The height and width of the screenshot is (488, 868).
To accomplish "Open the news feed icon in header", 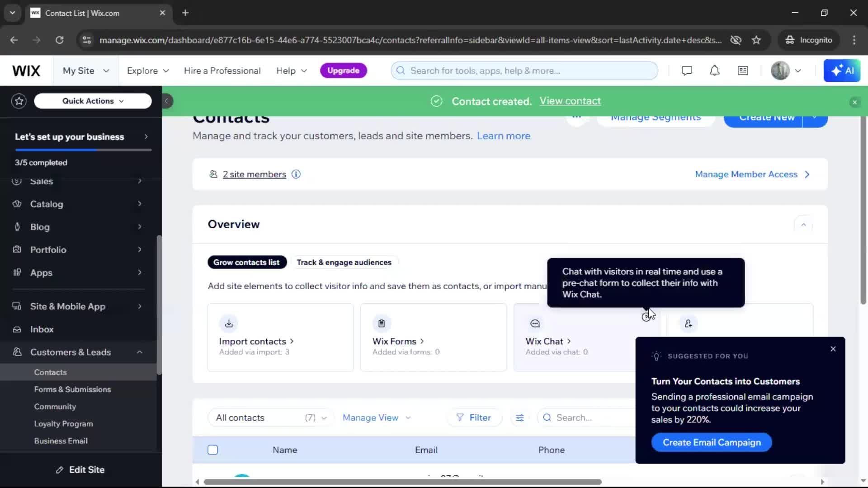I will (x=743, y=70).
